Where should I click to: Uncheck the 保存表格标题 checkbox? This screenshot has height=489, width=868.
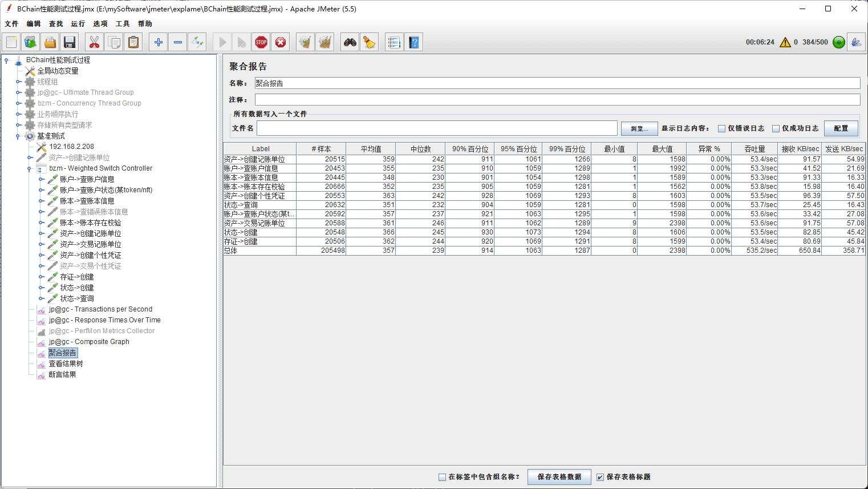(600, 477)
